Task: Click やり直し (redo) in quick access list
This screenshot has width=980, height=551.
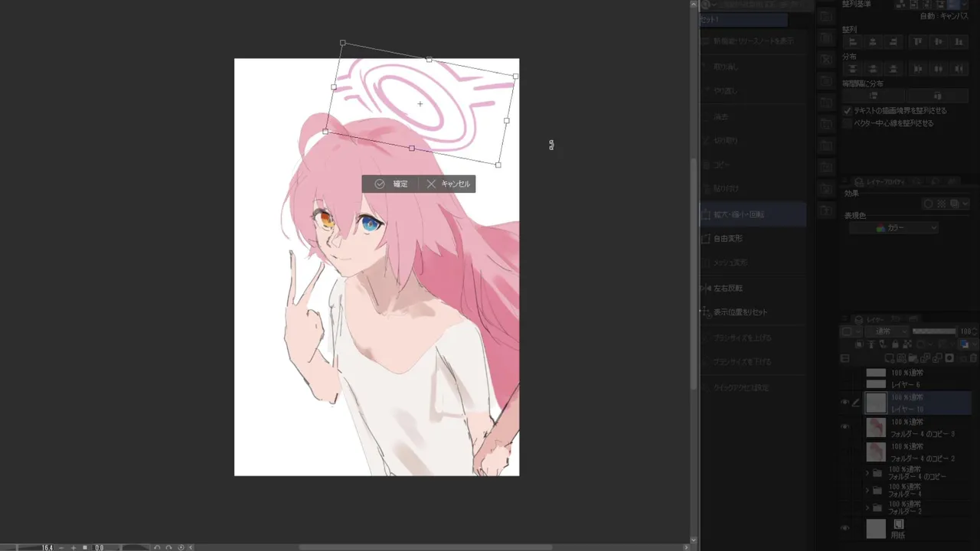Action: [726, 90]
